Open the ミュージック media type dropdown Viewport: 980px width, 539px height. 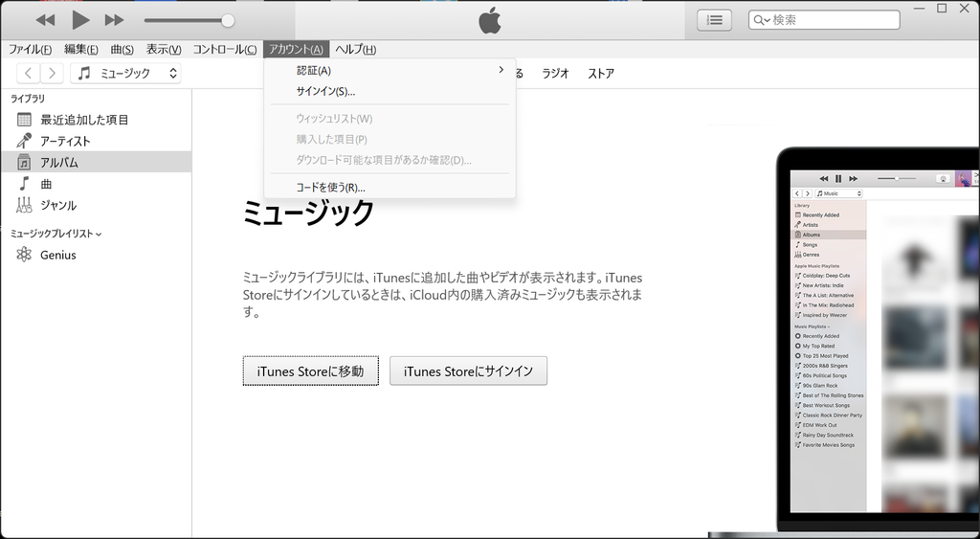click(125, 73)
